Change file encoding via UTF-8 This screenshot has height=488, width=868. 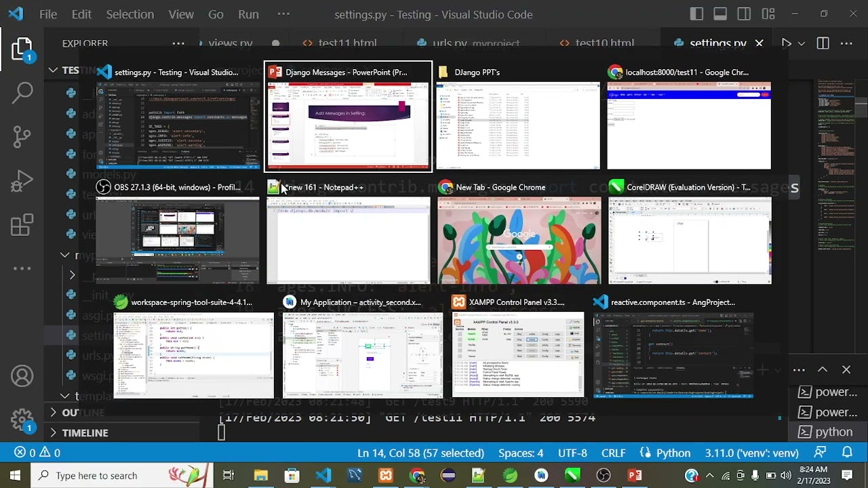(572, 453)
